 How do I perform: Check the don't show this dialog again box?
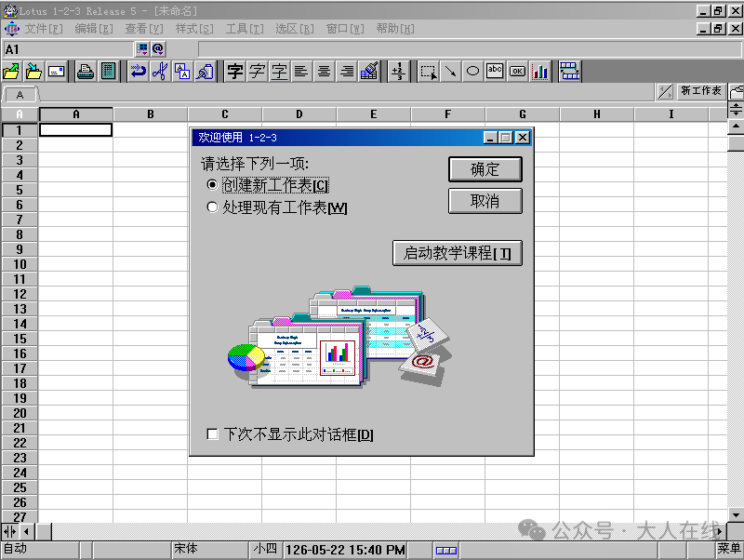[x=213, y=434]
